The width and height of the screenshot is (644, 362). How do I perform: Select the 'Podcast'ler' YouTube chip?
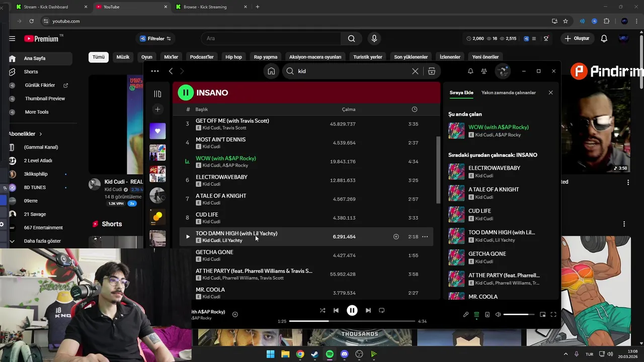point(202,57)
